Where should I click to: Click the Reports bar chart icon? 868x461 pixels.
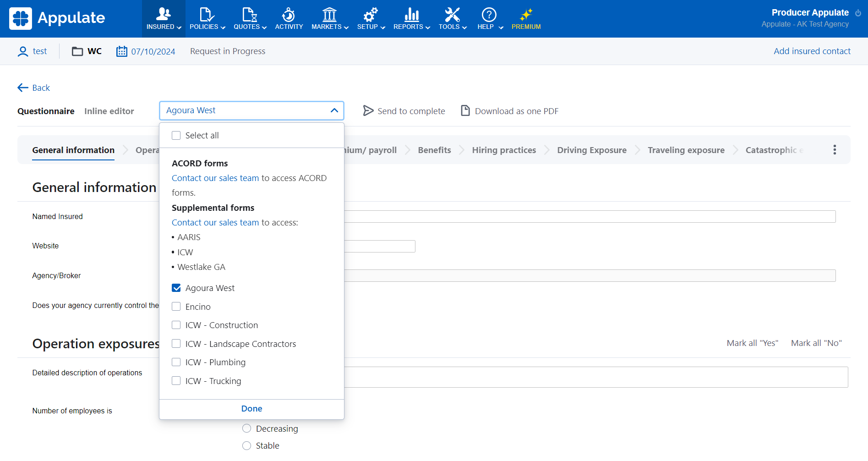point(412,14)
